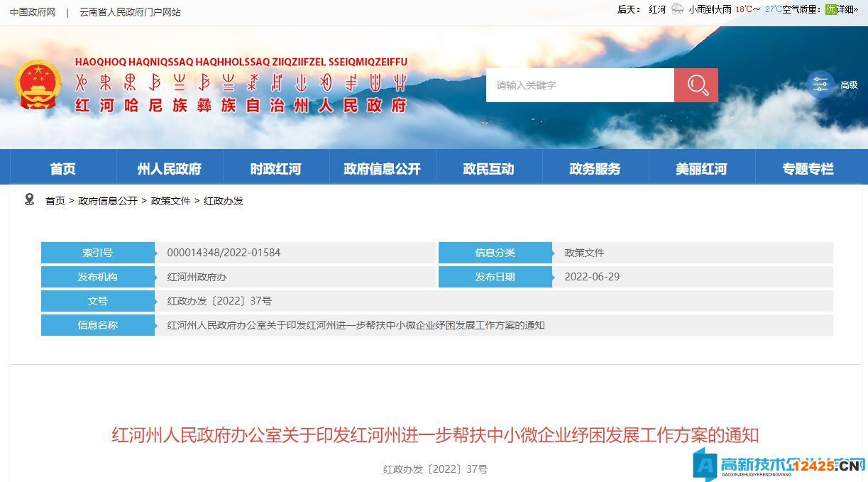Click the magnifier search button
The image size is (868, 482).
click(696, 85)
